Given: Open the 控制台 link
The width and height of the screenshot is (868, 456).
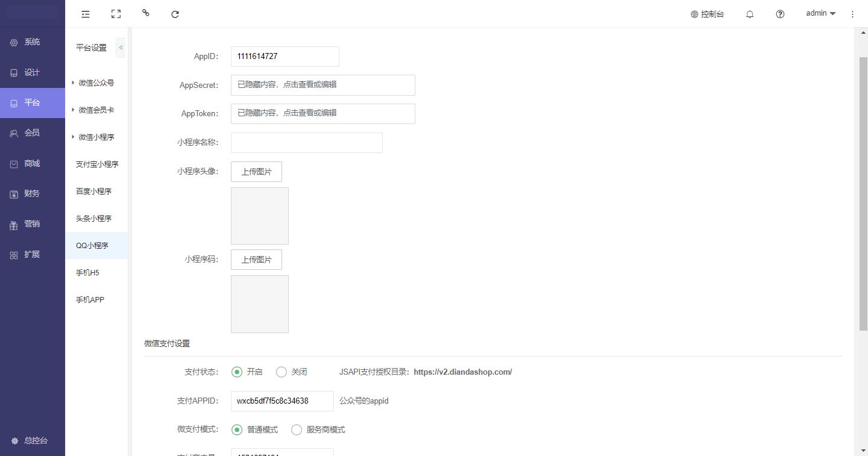Looking at the screenshot, I should click(708, 14).
